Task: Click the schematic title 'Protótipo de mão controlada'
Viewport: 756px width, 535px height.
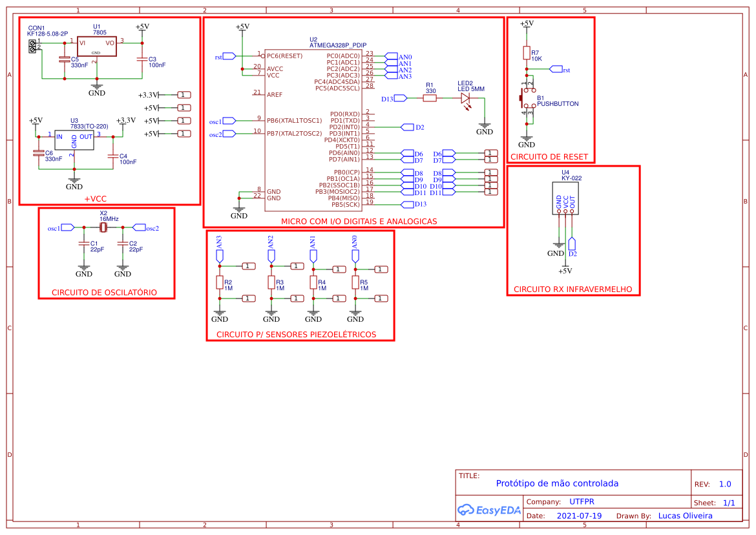Action: coord(557,483)
